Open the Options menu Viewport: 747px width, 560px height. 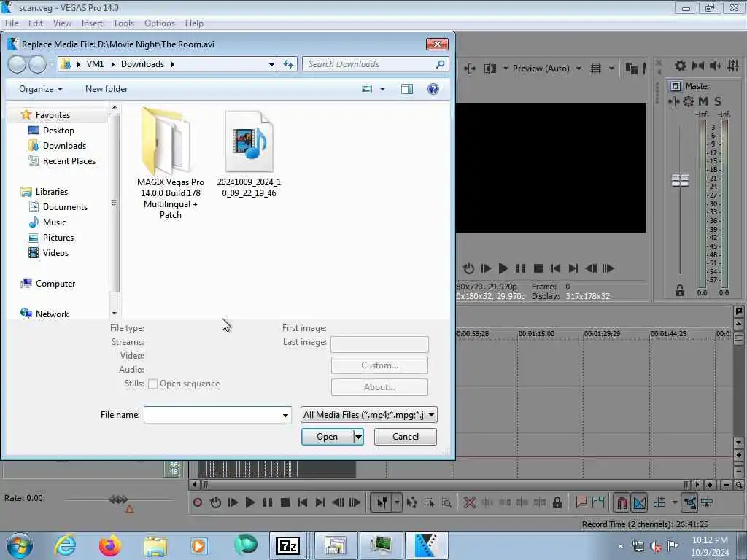coord(160,23)
